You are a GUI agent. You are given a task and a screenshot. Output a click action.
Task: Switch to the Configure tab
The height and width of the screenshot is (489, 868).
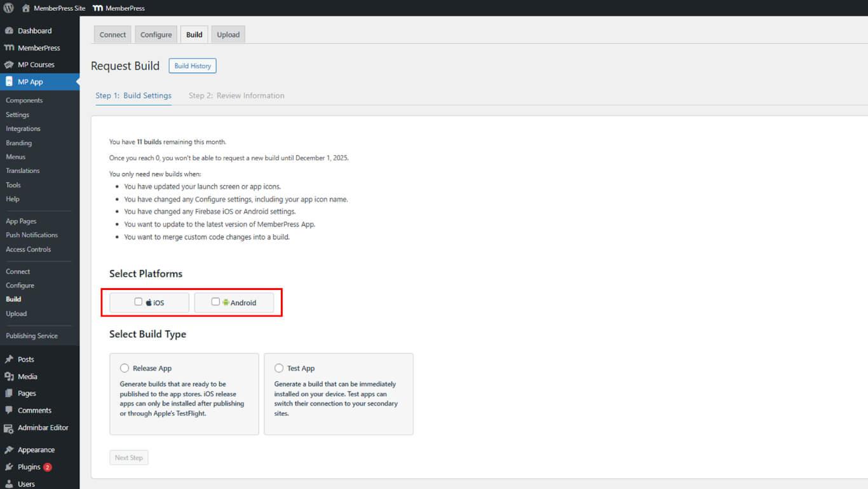156,35
